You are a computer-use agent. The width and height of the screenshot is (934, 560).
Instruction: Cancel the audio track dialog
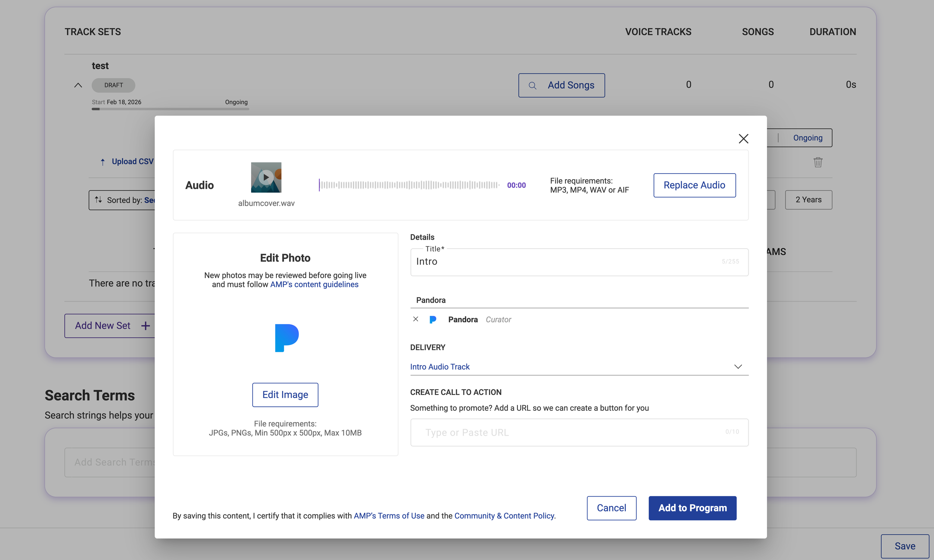click(611, 508)
